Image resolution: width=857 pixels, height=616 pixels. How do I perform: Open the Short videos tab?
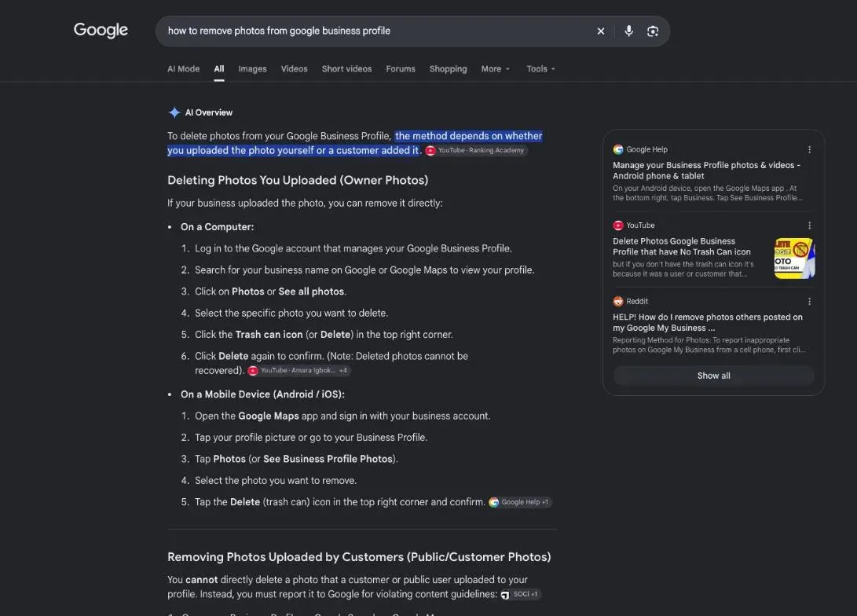tap(346, 69)
